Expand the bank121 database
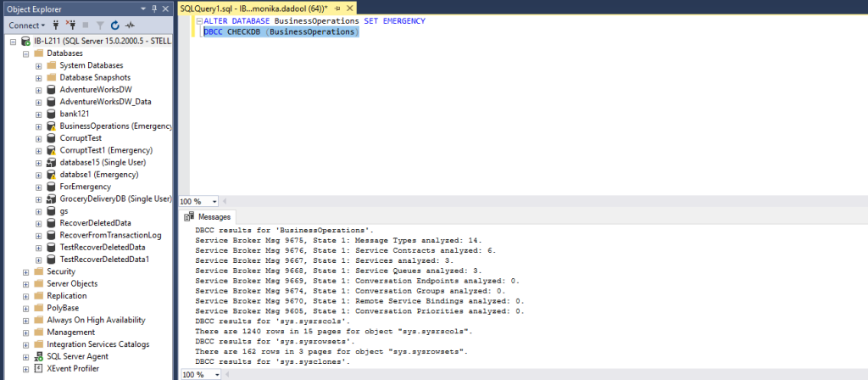Viewport: 868px width, 380px height. (x=38, y=115)
